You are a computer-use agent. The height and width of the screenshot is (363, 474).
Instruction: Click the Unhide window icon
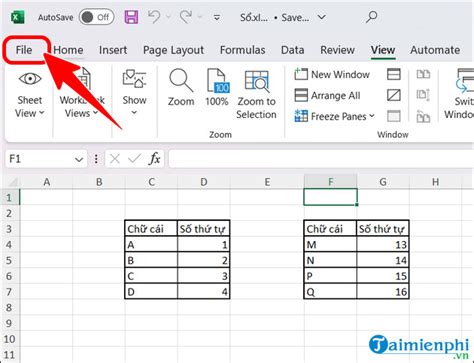394,116
